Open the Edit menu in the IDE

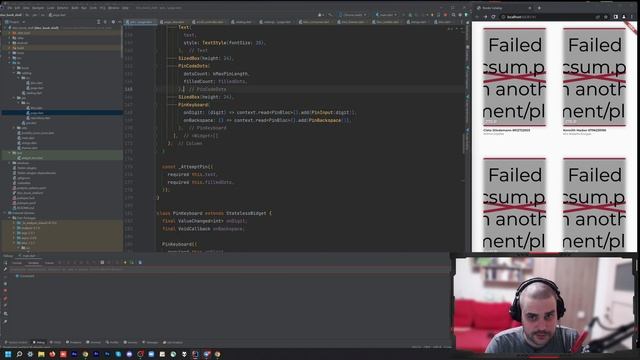pos(17,8)
